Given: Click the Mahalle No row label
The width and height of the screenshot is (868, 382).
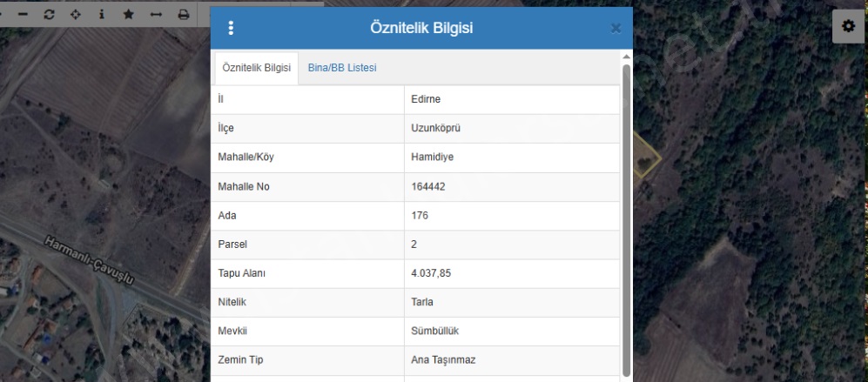Looking at the screenshot, I should point(244,186).
